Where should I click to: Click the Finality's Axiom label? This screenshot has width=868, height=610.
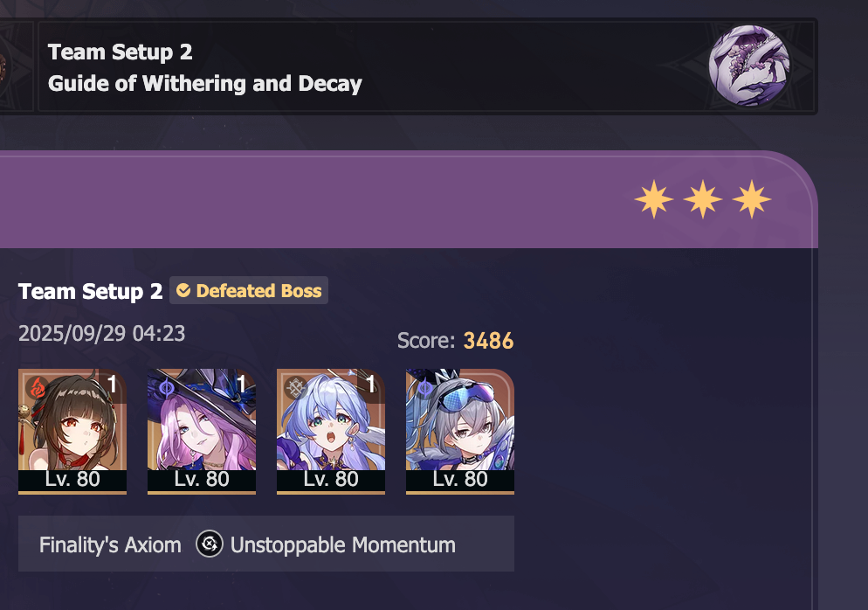pos(110,545)
